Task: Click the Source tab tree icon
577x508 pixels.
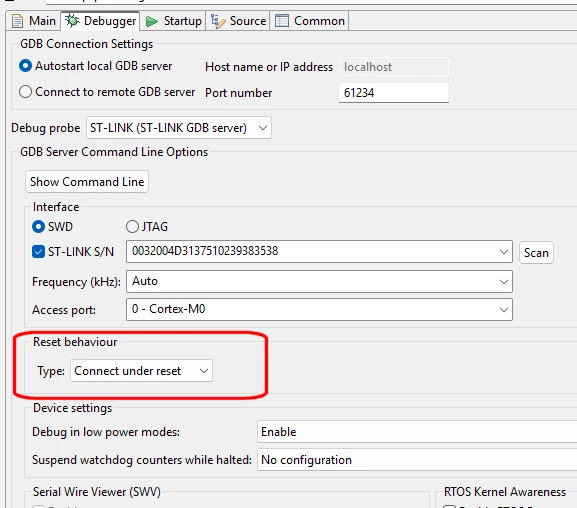Action: click(x=218, y=21)
